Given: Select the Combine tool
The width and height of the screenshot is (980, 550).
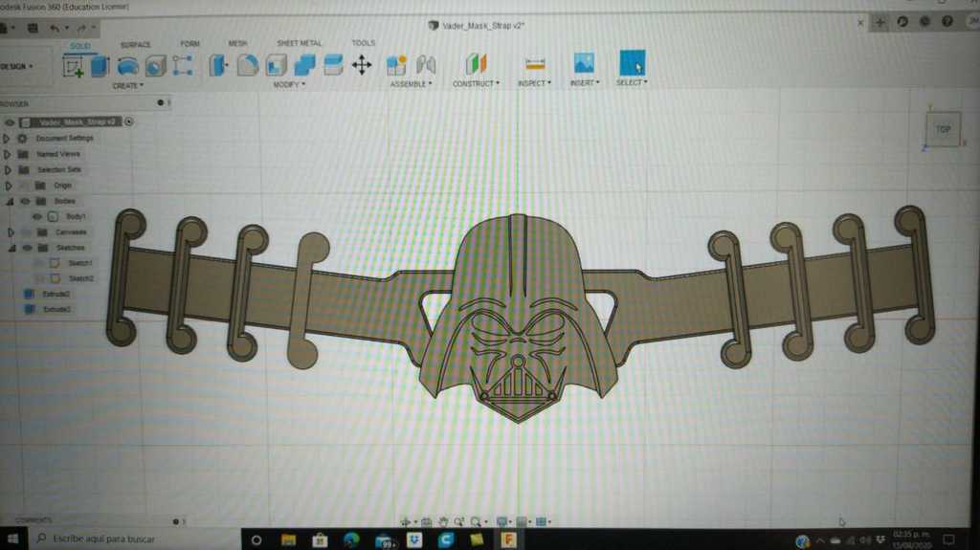Looking at the screenshot, I should click(305, 65).
